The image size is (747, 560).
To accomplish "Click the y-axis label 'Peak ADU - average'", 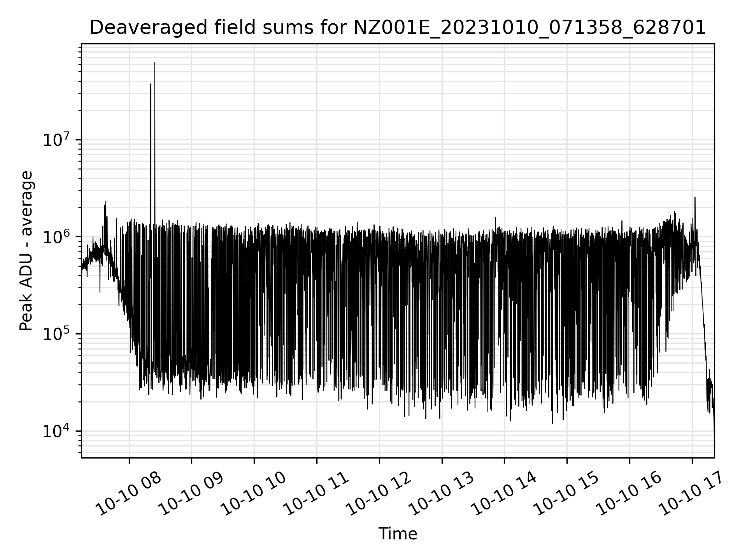I will coord(26,251).
